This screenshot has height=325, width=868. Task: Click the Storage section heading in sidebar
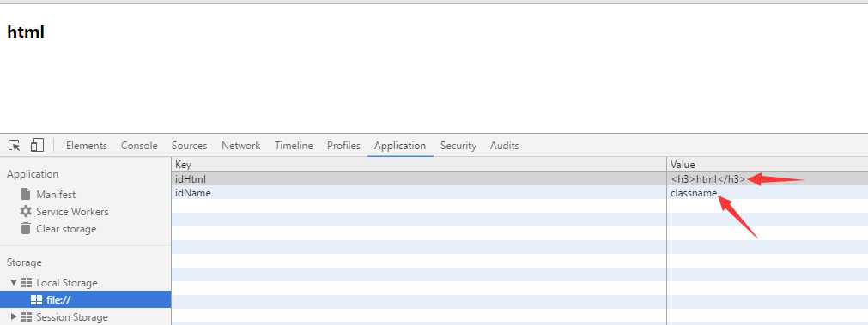[x=24, y=262]
